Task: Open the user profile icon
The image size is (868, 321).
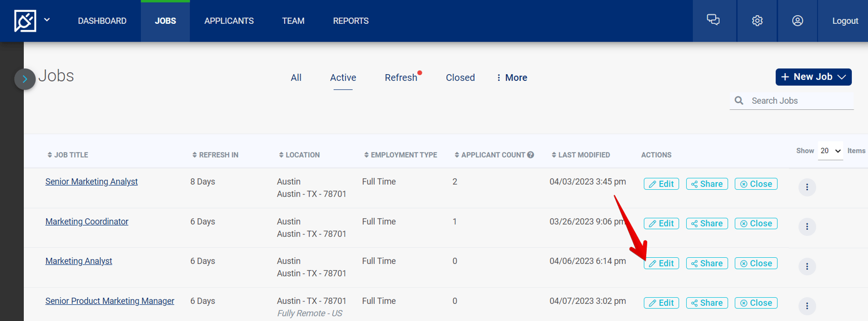Action: point(798,21)
